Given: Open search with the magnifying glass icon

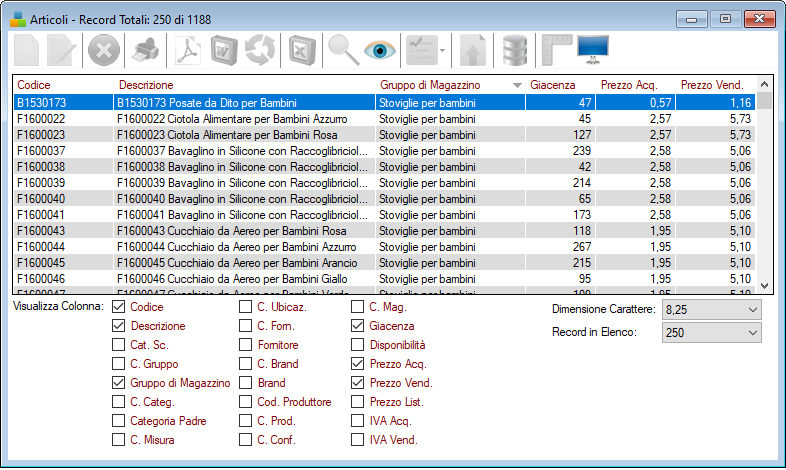Looking at the screenshot, I should tap(343, 49).
